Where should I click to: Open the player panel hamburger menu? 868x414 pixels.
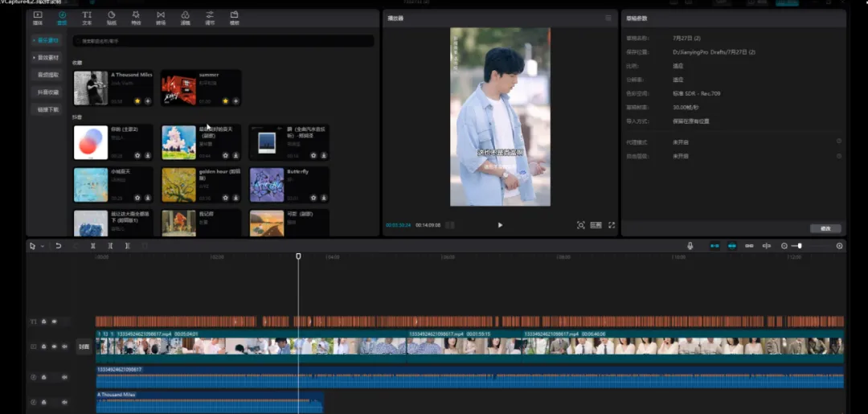pyautogui.click(x=608, y=18)
